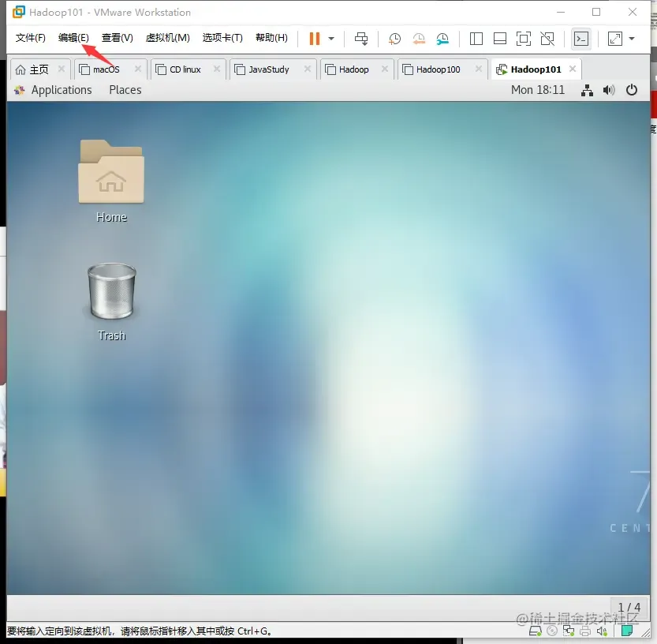This screenshot has width=657, height=644.
Task: Click the guest power icon in the top bar
Action: [x=632, y=90]
